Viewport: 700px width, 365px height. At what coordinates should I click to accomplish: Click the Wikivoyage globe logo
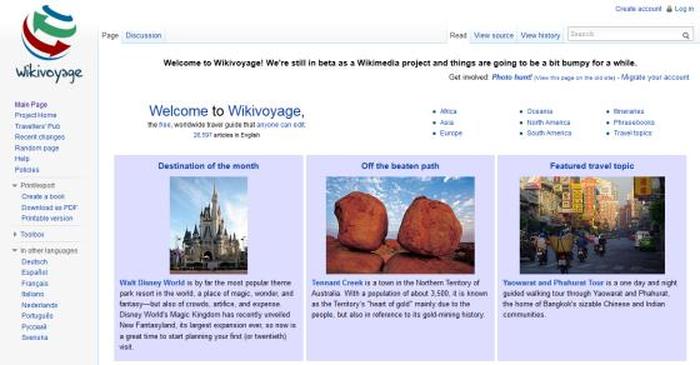[x=49, y=43]
